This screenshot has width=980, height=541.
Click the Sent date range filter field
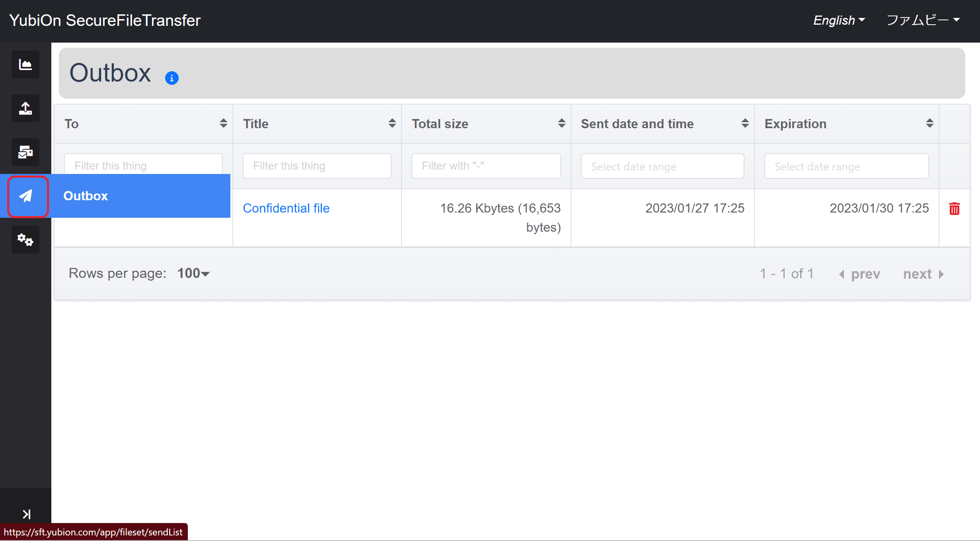[x=662, y=166]
